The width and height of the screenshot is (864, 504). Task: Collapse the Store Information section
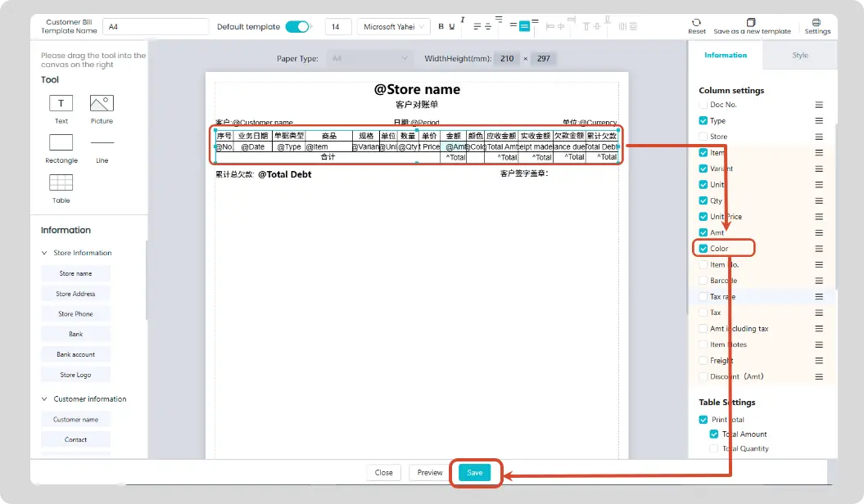(x=44, y=253)
